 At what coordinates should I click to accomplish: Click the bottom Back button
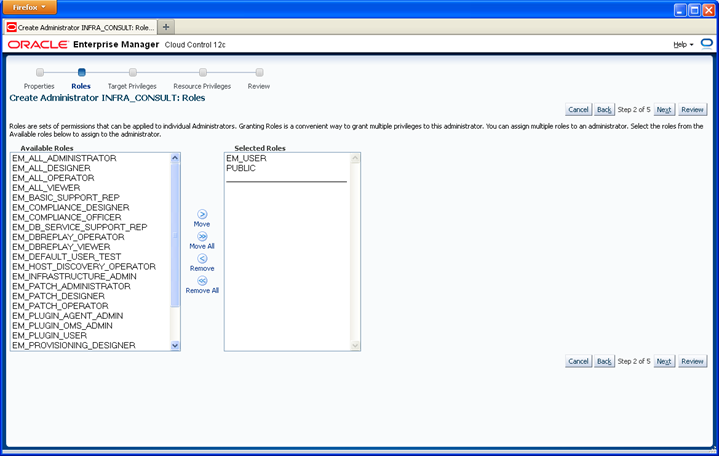pos(604,361)
